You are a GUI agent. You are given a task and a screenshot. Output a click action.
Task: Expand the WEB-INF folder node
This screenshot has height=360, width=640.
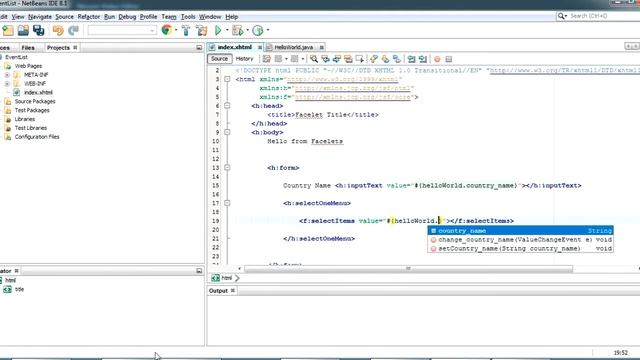pos(7,84)
